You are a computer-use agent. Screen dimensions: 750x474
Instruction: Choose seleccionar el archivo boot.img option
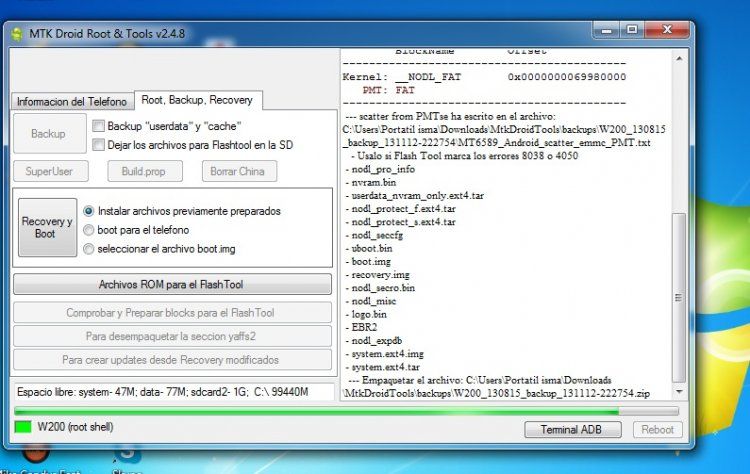point(88,249)
